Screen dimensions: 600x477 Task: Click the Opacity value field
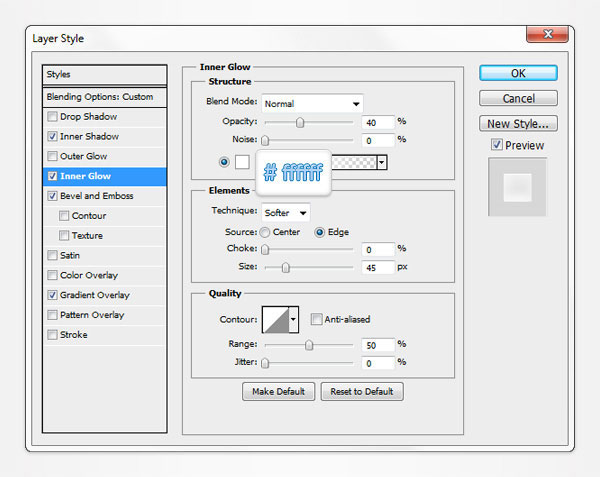378,122
